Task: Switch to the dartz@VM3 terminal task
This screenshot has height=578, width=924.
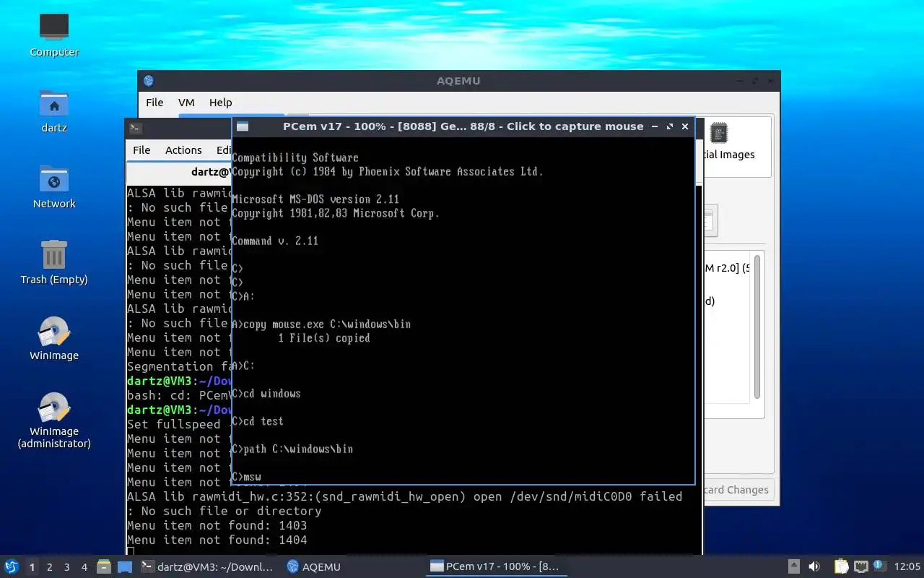Action: point(207,567)
